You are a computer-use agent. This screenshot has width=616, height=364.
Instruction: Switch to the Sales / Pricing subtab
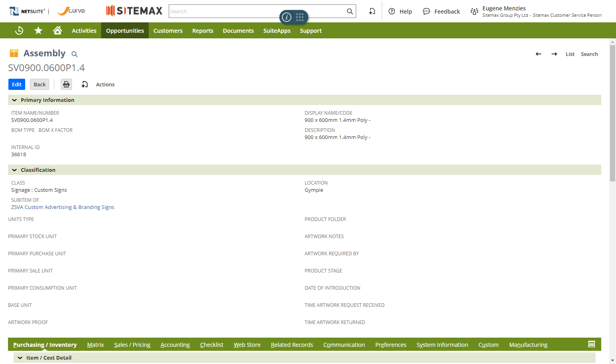[132, 344]
